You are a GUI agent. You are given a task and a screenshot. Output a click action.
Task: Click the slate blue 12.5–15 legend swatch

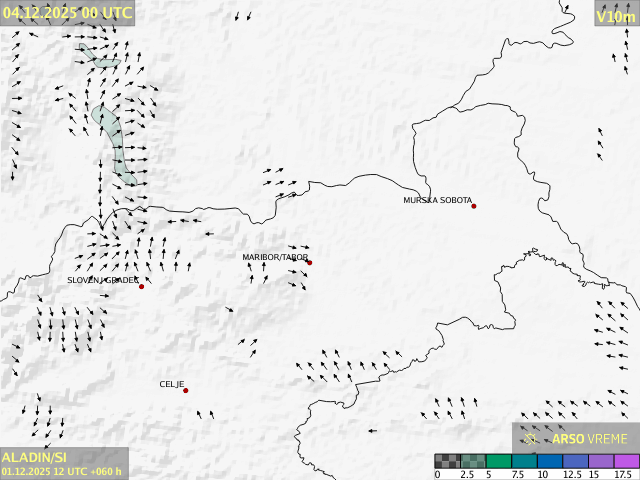point(575,461)
